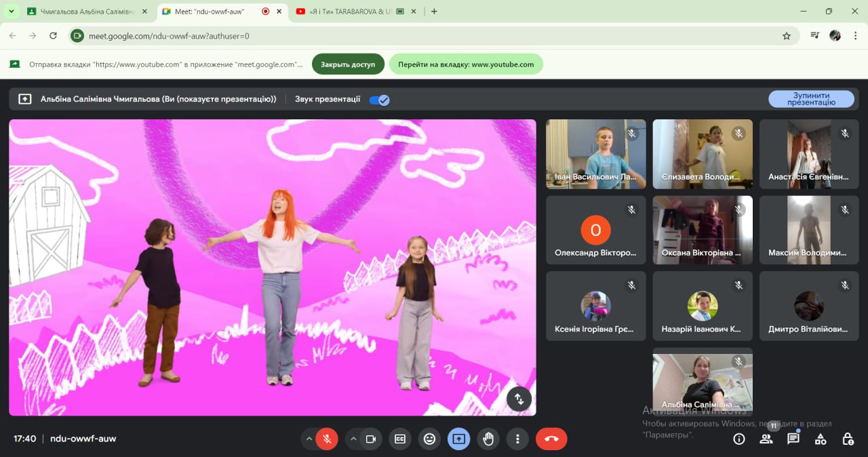Click the shared presentation video area
The image size is (868, 457).
(273, 267)
